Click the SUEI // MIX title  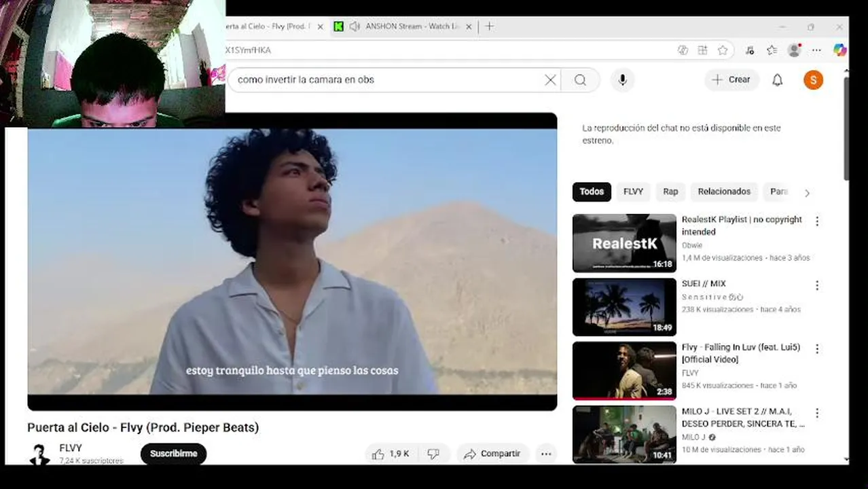tap(704, 283)
